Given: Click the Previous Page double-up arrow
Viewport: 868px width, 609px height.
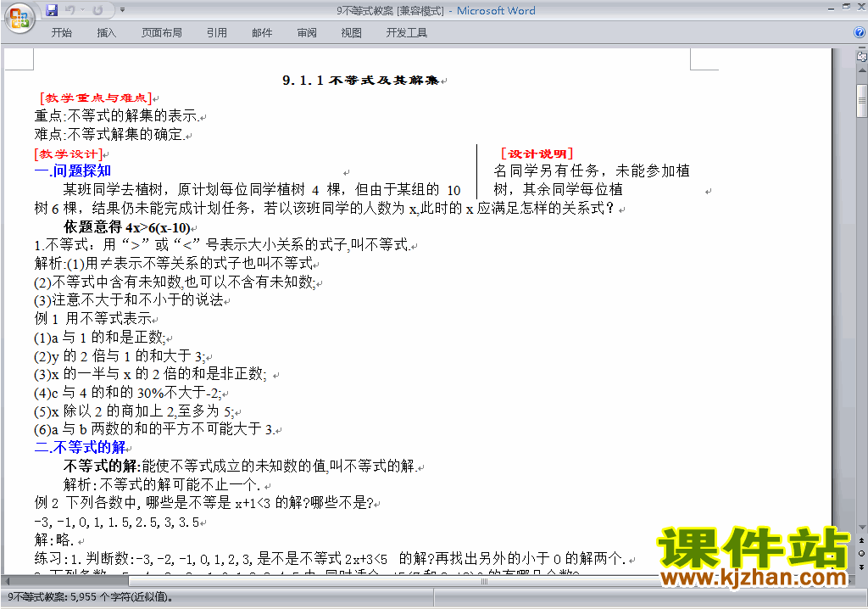Looking at the screenshot, I should (x=861, y=540).
